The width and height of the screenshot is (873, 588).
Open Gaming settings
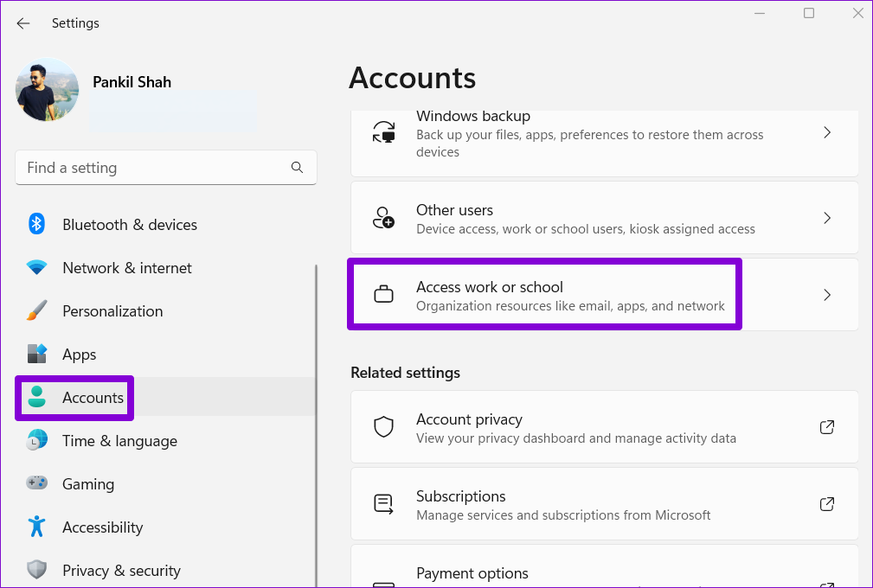[166, 484]
